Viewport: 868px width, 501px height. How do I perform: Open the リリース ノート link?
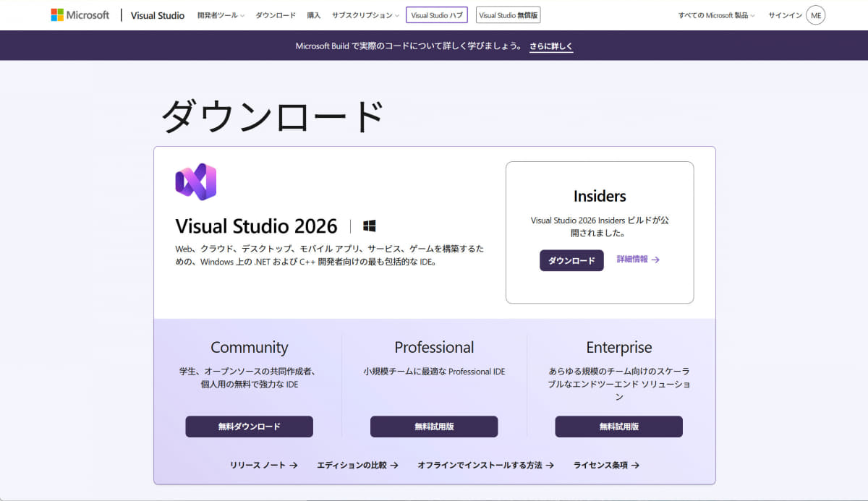point(264,466)
